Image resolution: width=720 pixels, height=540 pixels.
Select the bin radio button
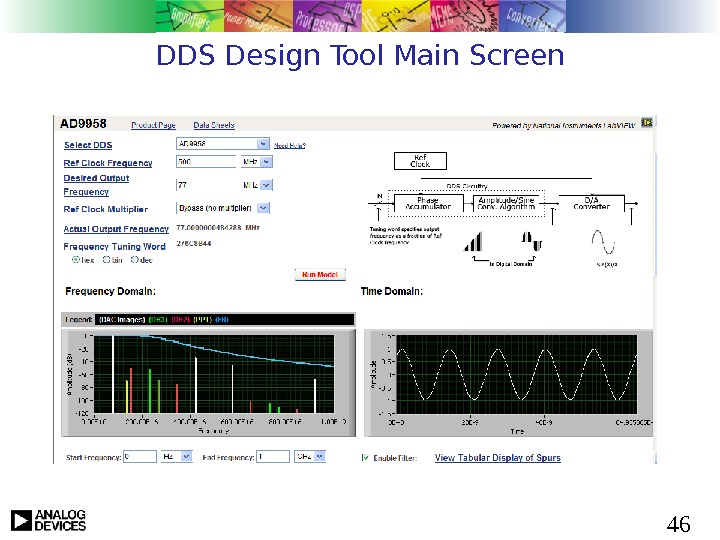tap(106, 259)
